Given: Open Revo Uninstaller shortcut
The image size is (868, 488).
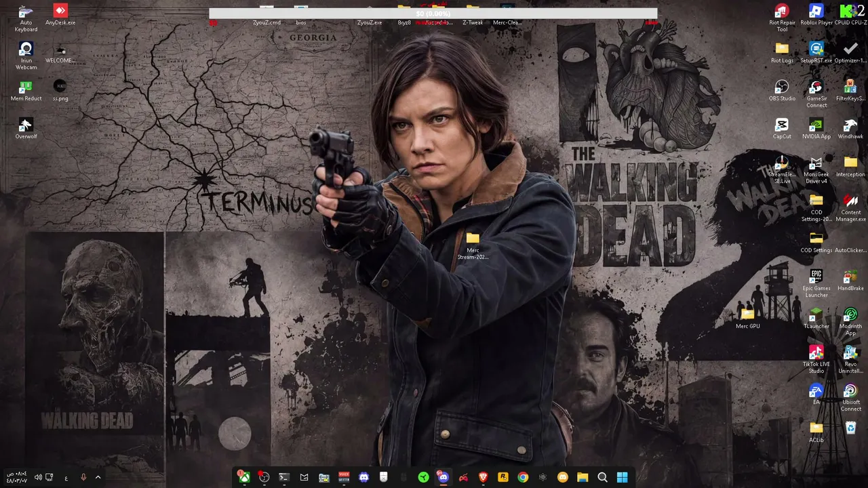Looking at the screenshot, I should (850, 360).
